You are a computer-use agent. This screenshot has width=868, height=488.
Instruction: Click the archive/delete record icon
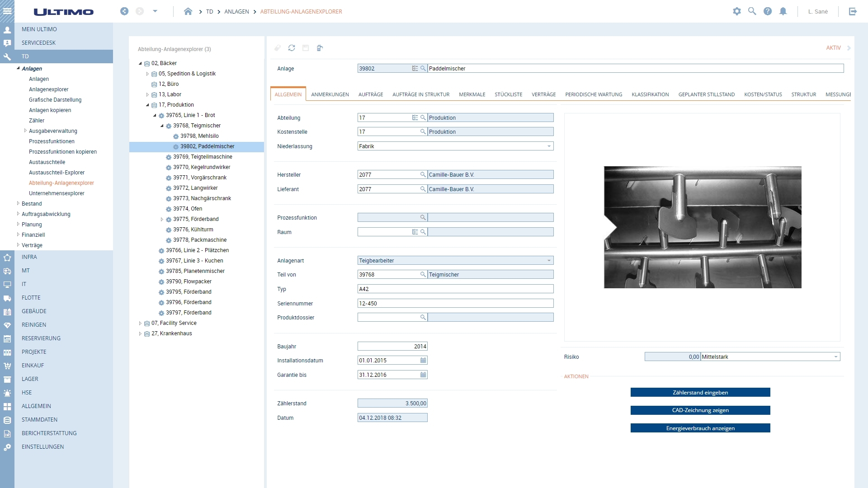320,48
